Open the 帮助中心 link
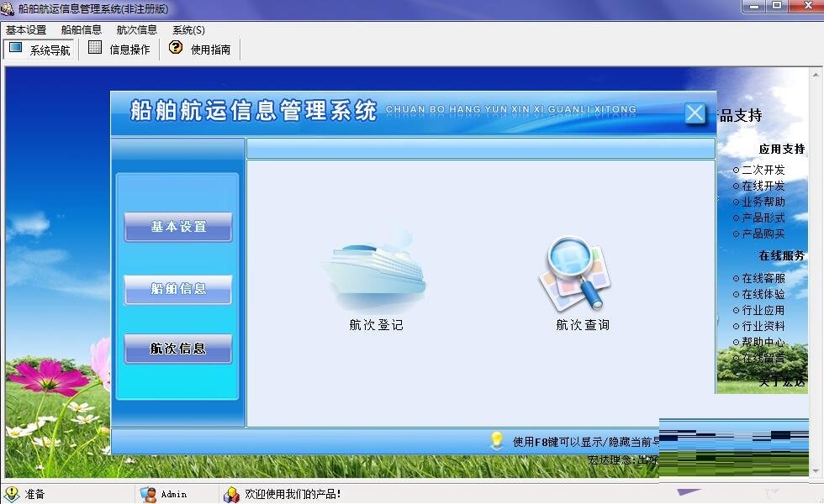This screenshot has width=824, height=504. (x=763, y=343)
